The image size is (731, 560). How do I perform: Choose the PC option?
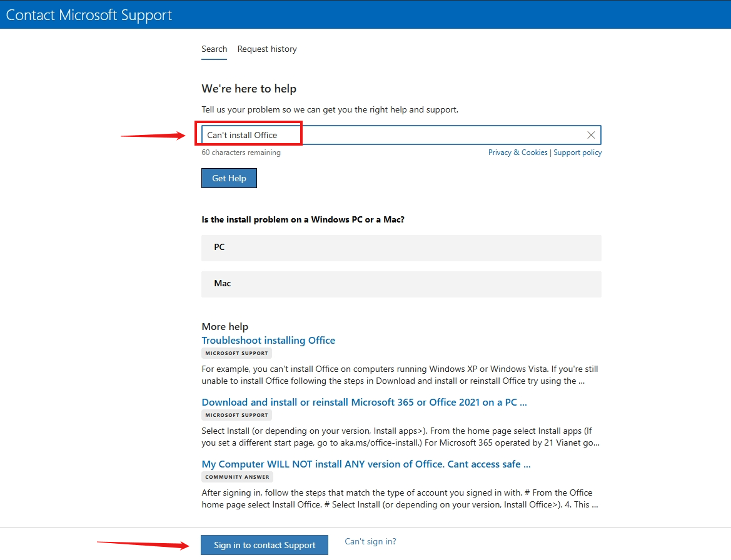pyautogui.click(x=401, y=247)
